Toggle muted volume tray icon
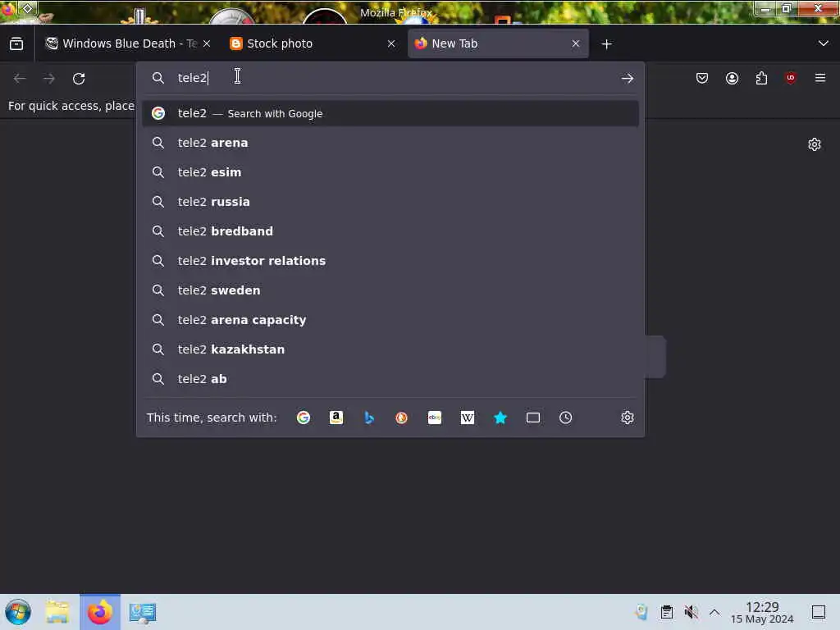 pos(691,612)
